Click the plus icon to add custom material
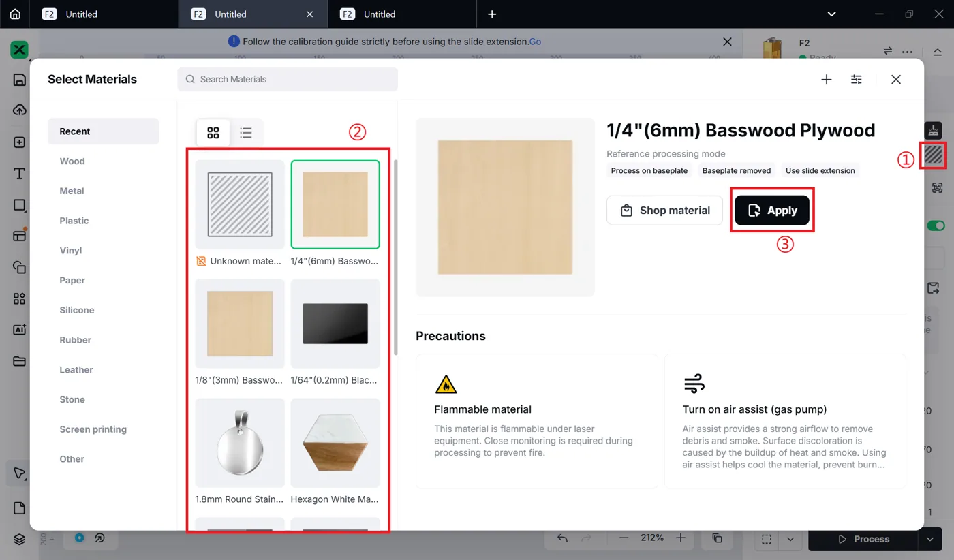954x560 pixels. (827, 80)
